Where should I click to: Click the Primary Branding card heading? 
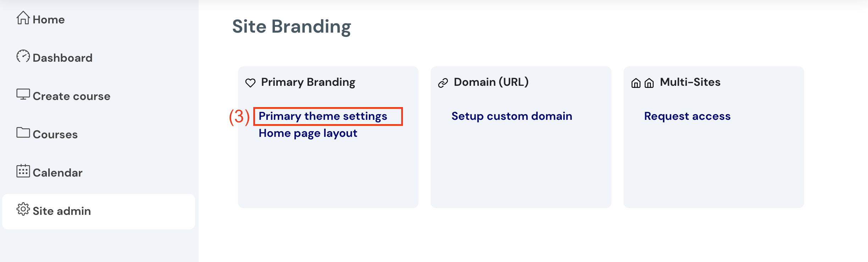[x=308, y=82]
